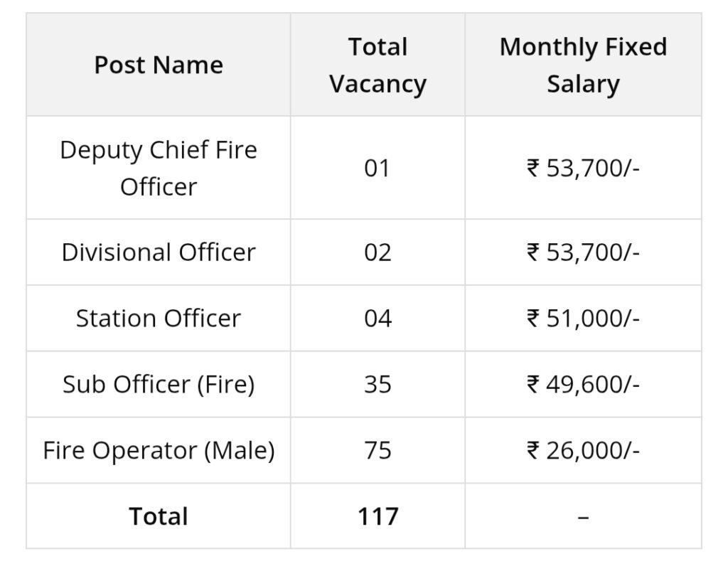
Task: Click the ₹ 26,000/- salary cell
Action: tap(583, 450)
